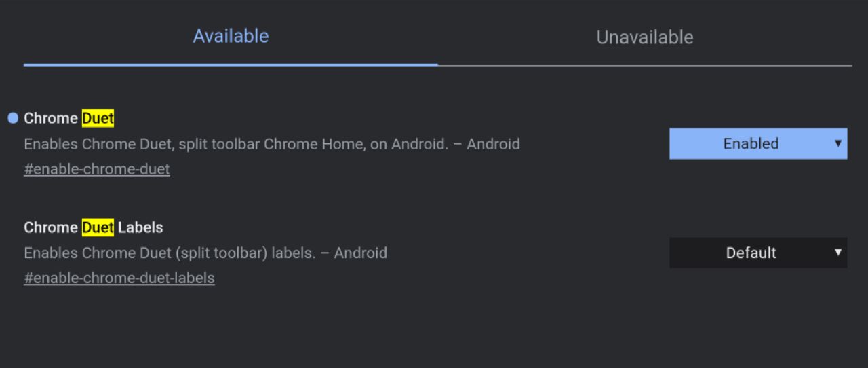Click the blue dot beside Chrome Duet
The width and height of the screenshot is (868, 368).
[x=13, y=118]
